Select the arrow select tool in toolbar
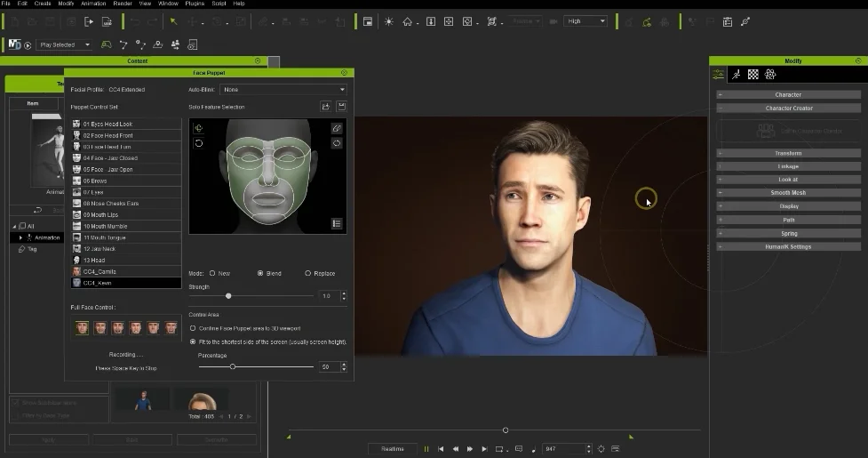The image size is (868, 458). [173, 21]
